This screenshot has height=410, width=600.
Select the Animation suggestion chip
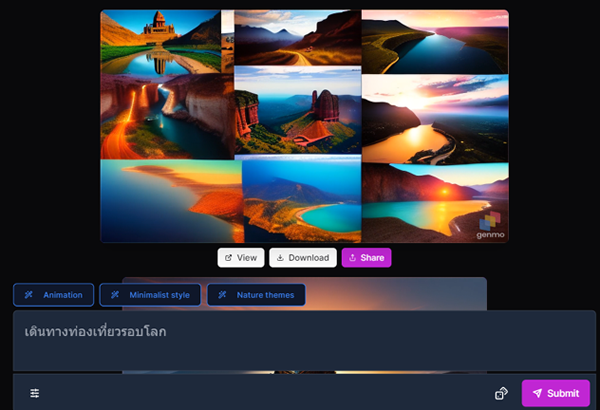54,295
